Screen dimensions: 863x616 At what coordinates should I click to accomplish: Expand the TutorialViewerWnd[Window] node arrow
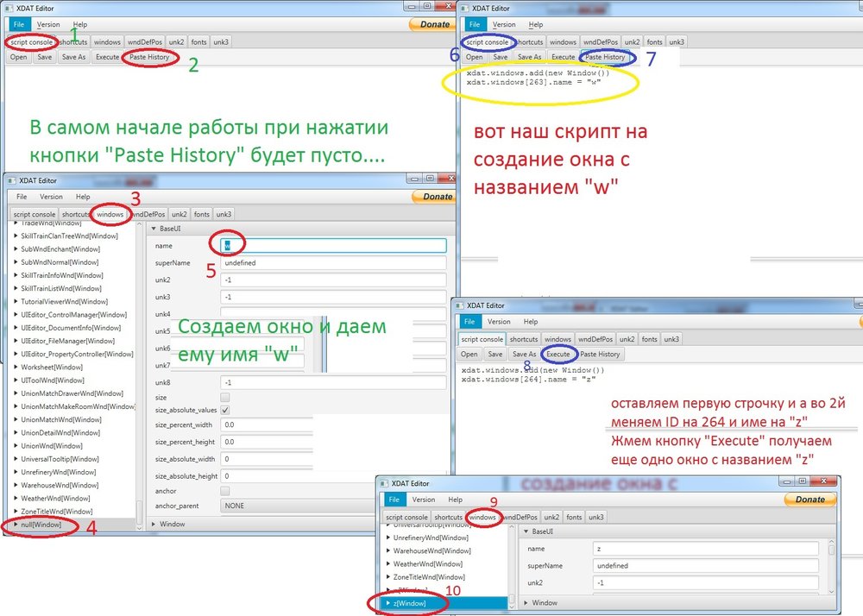tap(16, 301)
